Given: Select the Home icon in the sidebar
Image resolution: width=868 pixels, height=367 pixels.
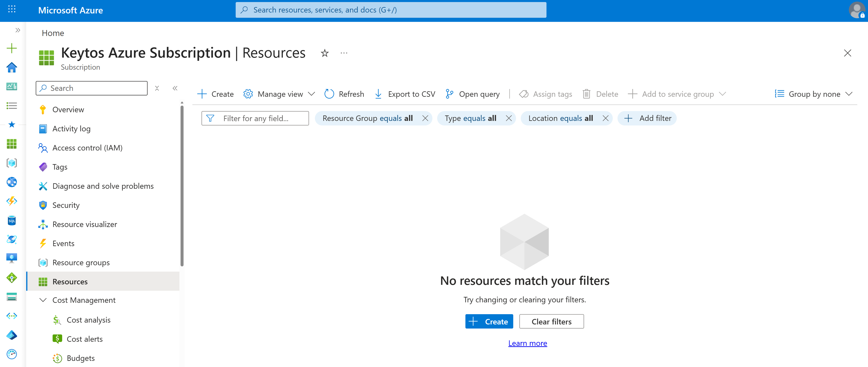Looking at the screenshot, I should [12, 67].
